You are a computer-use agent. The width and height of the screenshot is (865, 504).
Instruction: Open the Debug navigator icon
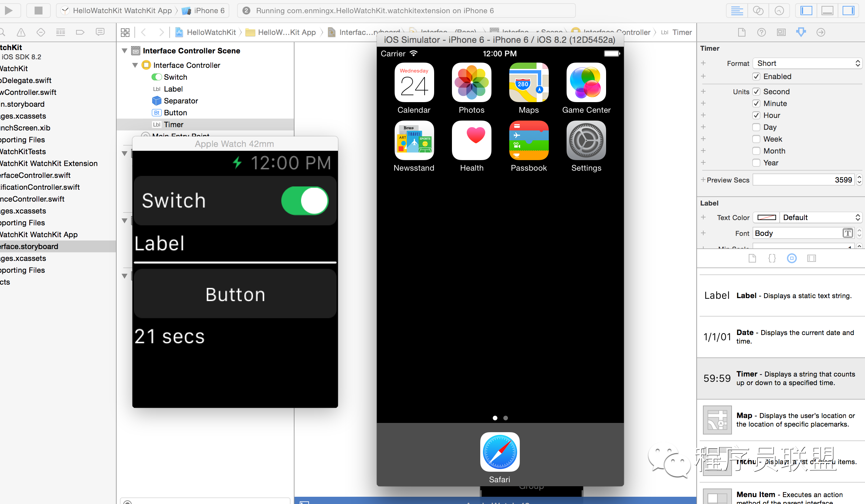(60, 32)
